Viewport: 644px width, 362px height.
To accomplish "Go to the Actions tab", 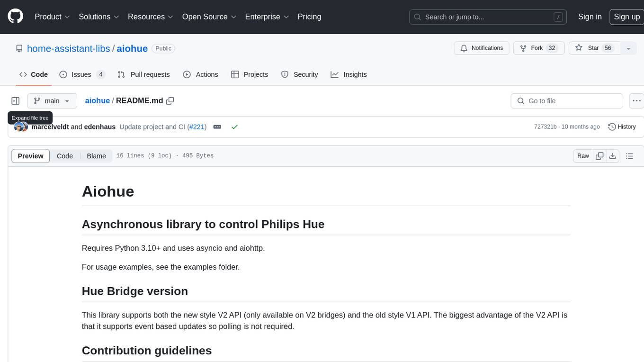I will [x=200, y=74].
